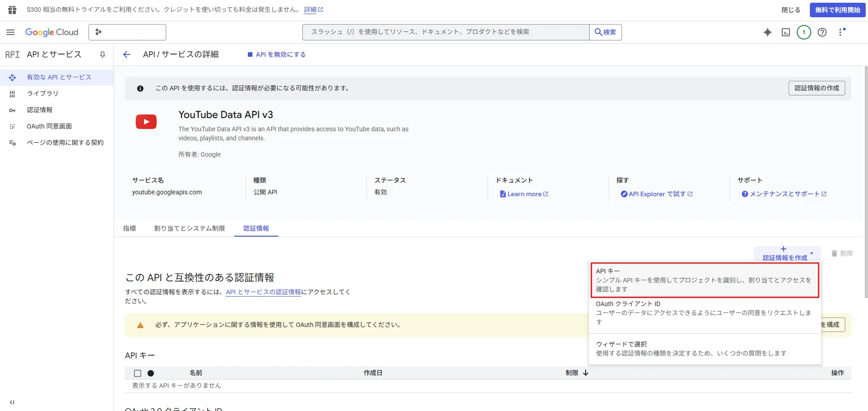Click API を無効にする button
868x411 pixels.
coord(276,54)
